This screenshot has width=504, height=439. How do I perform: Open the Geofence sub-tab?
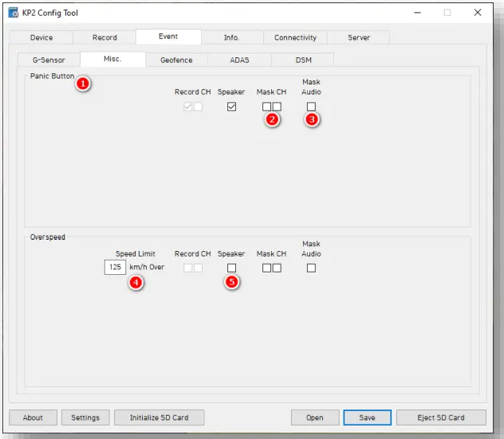[x=176, y=60]
